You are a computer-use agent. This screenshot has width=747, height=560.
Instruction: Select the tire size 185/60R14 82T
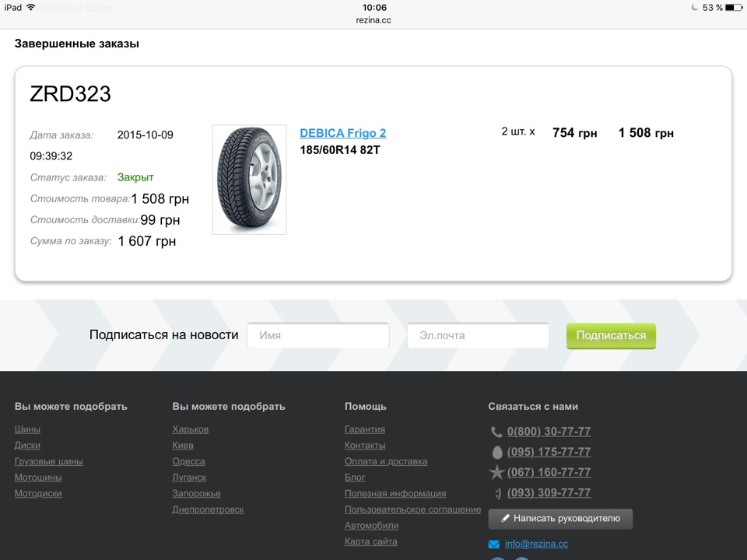(x=340, y=150)
